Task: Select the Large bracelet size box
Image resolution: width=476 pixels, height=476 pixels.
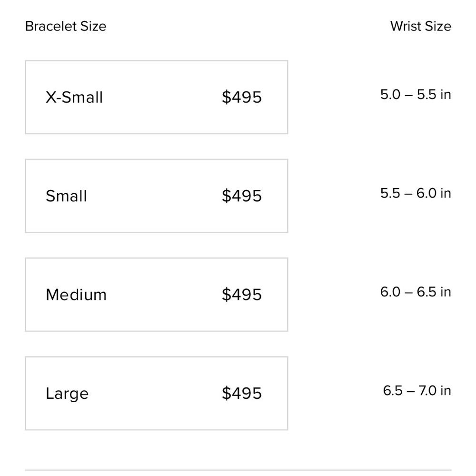Action: 156,393
